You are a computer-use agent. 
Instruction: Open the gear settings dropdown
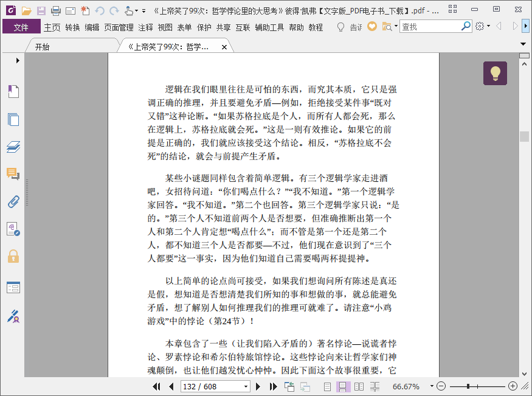(x=489, y=26)
